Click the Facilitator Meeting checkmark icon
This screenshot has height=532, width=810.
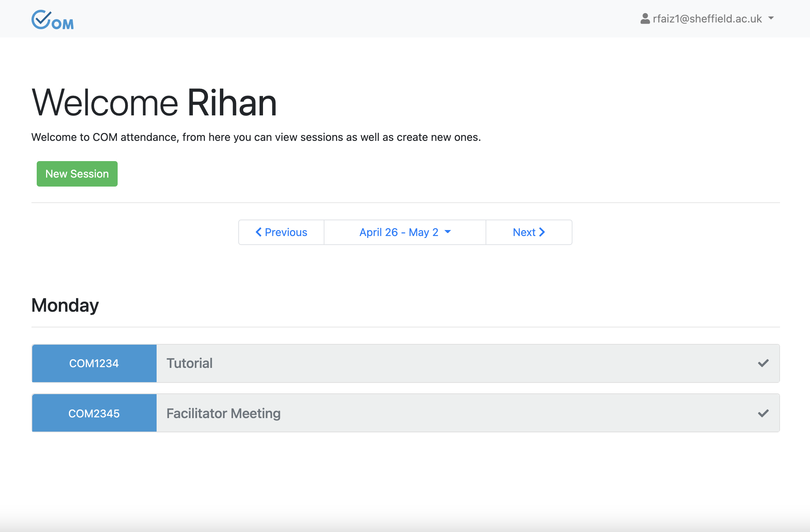coord(763,413)
